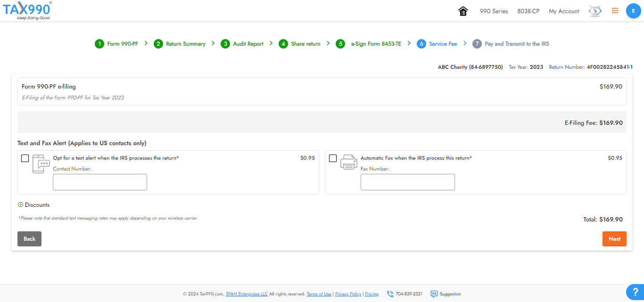Select the Service Fee step
The height and width of the screenshot is (302, 644).
[443, 44]
